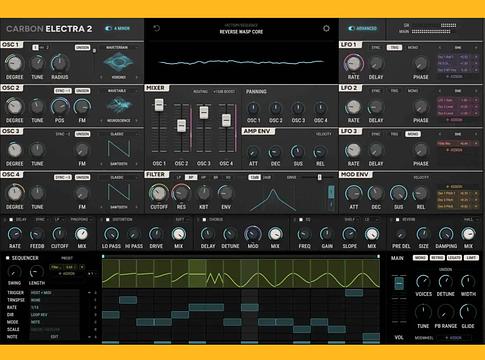
Task: Click the OSC 1 Degree knob
Action: [14, 63]
